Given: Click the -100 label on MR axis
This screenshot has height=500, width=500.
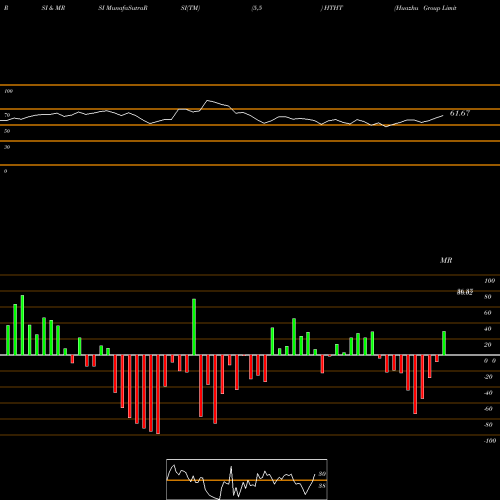Looking at the screenshot, I should point(490,441).
